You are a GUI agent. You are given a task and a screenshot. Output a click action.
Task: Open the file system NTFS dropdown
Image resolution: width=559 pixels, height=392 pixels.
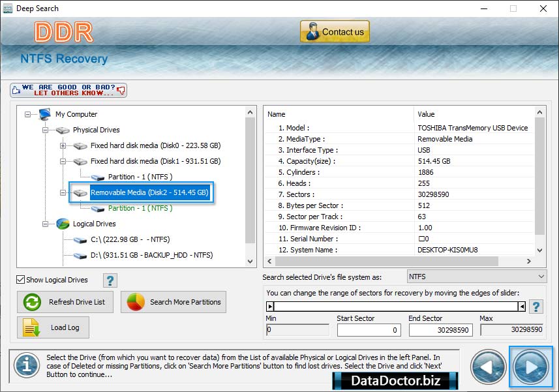tap(477, 277)
